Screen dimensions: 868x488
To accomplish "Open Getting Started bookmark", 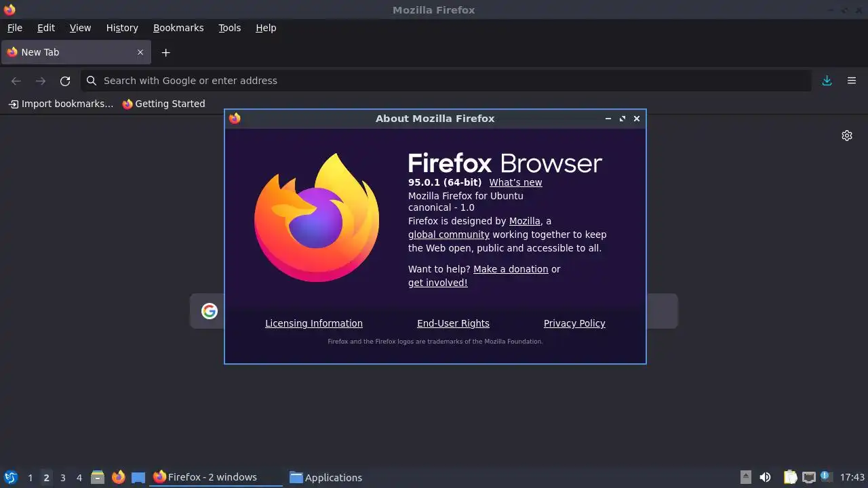I will 163,104.
